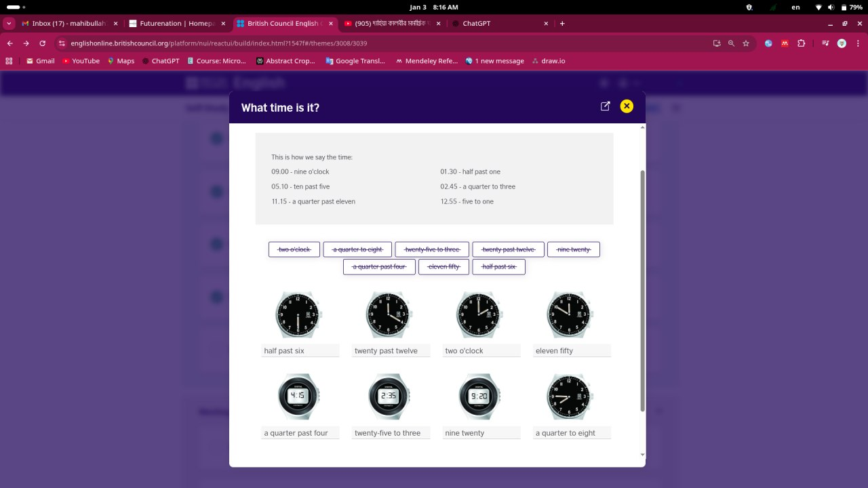Screen dimensions: 868x488
Task: Click the zoom magnifier icon in address bar
Action: tap(731, 43)
